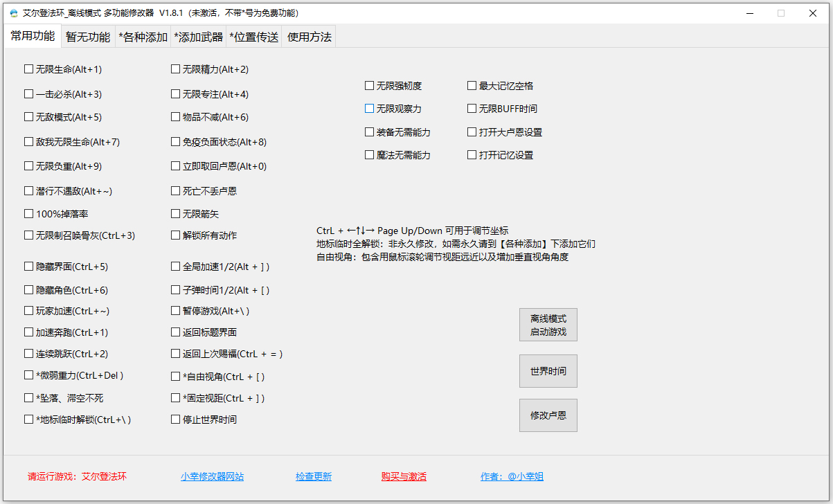Viewport: 833px width, 504px height.
Task: Switch to the *各种添加 tab
Action: pyautogui.click(x=142, y=36)
